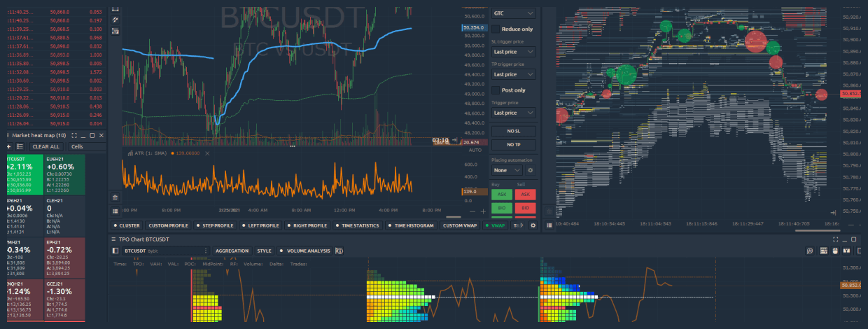Click the TPO info icon after Volume Analysis

(339, 250)
